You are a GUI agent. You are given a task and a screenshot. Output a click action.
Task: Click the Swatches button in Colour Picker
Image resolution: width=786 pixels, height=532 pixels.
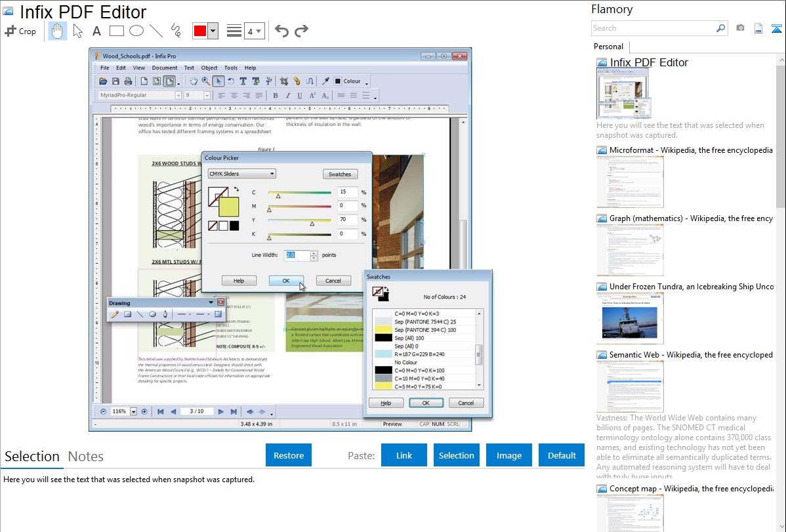click(x=340, y=174)
